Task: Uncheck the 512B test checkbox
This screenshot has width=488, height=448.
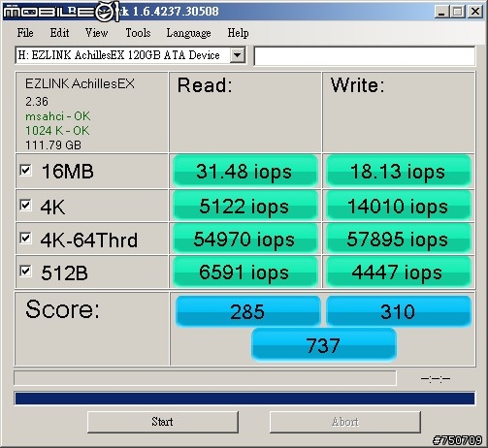Action: [25, 271]
